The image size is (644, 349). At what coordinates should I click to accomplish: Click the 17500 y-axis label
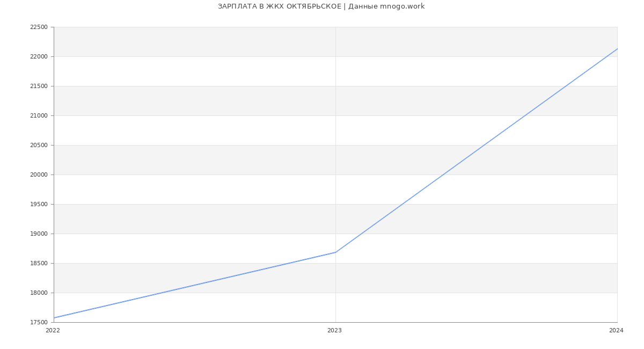(39, 323)
